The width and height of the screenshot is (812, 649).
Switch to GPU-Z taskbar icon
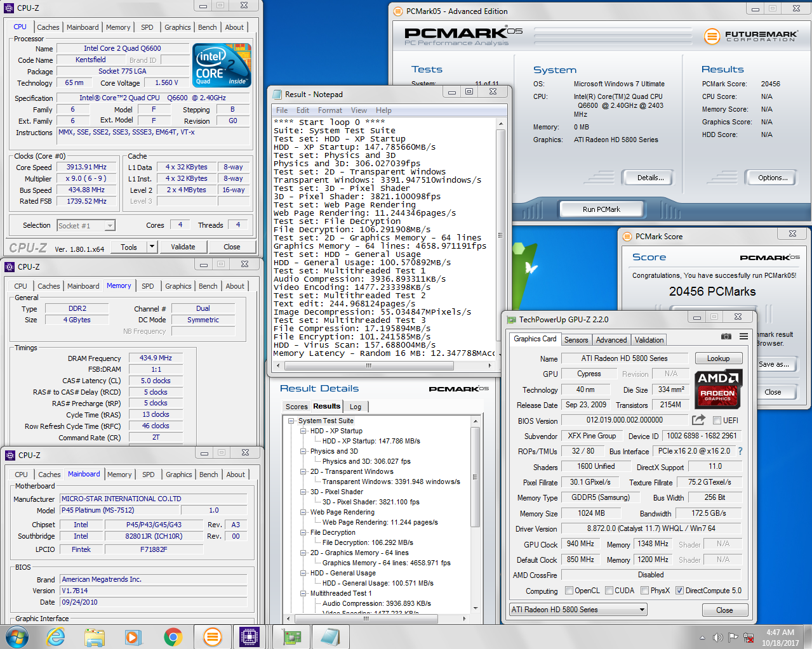(x=291, y=636)
